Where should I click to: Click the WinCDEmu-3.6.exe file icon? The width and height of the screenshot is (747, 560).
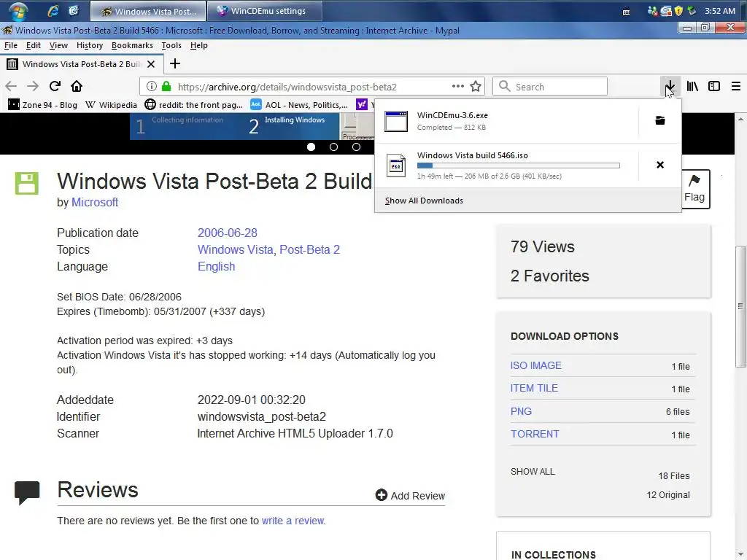coord(396,121)
